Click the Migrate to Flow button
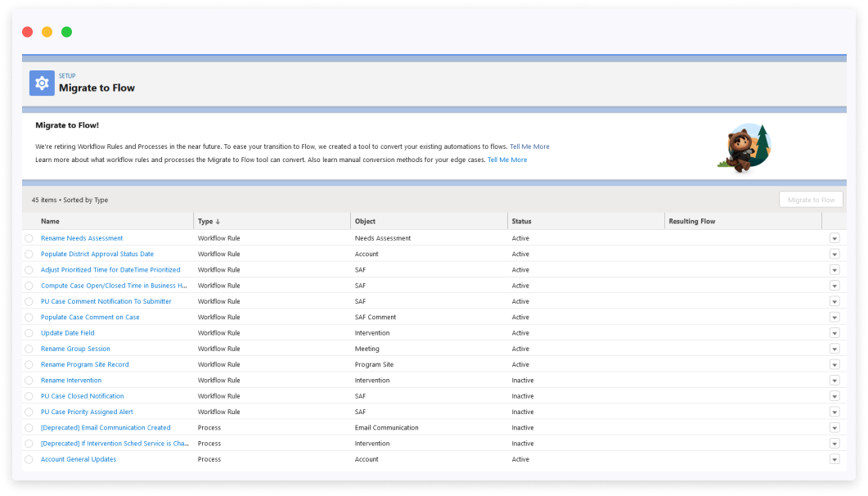This screenshot has height=496, width=868. click(x=811, y=199)
